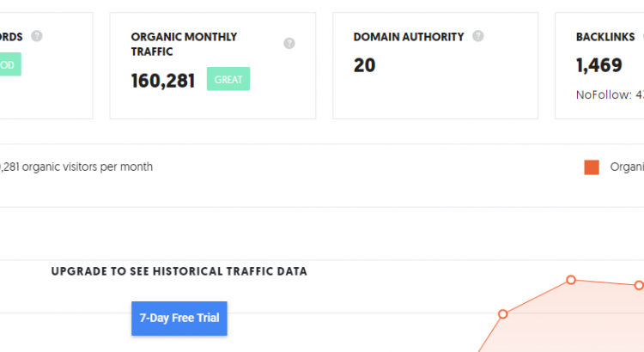Click the Domain Authority help icon
The width and height of the screenshot is (644, 352).
click(478, 36)
